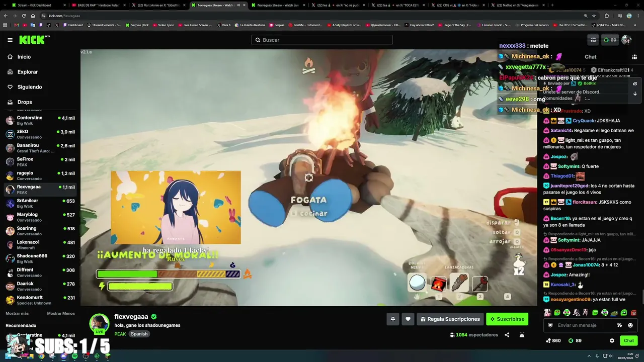Open Shadoune666 channel in sidebar

(x=40, y=258)
